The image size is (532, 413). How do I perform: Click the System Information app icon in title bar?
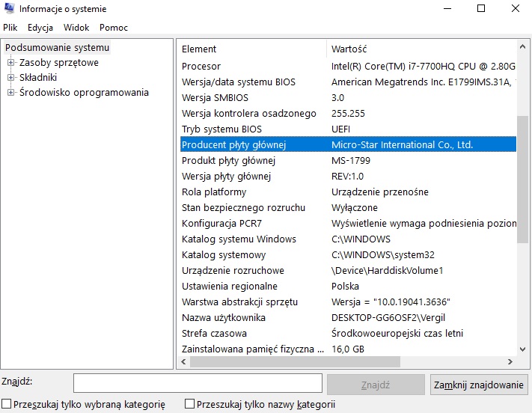tap(9, 9)
